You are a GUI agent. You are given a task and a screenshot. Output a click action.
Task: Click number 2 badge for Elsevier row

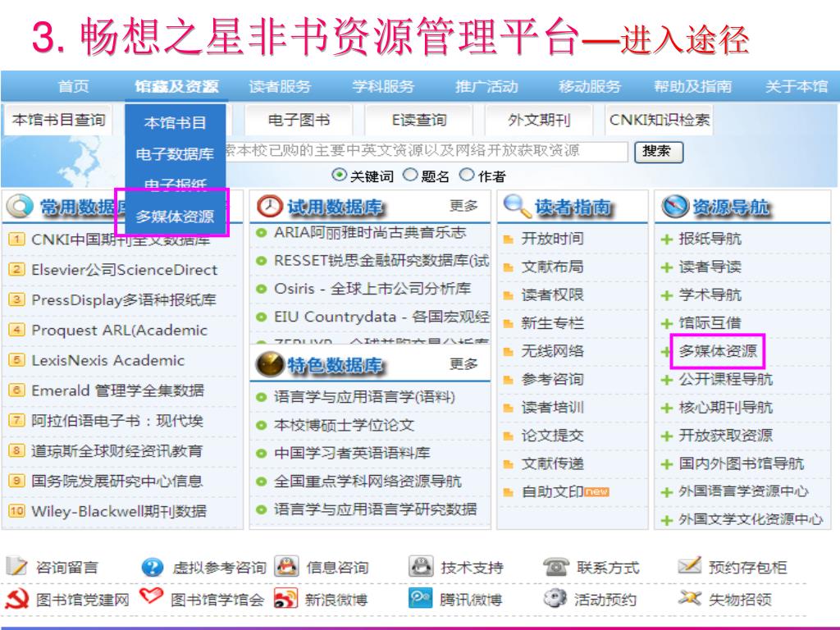[x=16, y=269]
